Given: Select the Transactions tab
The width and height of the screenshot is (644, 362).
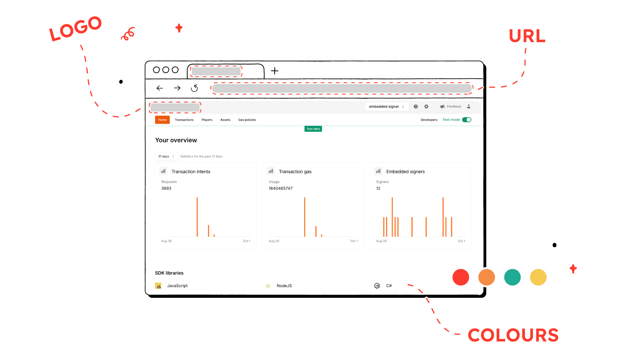Looking at the screenshot, I should coord(183,120).
